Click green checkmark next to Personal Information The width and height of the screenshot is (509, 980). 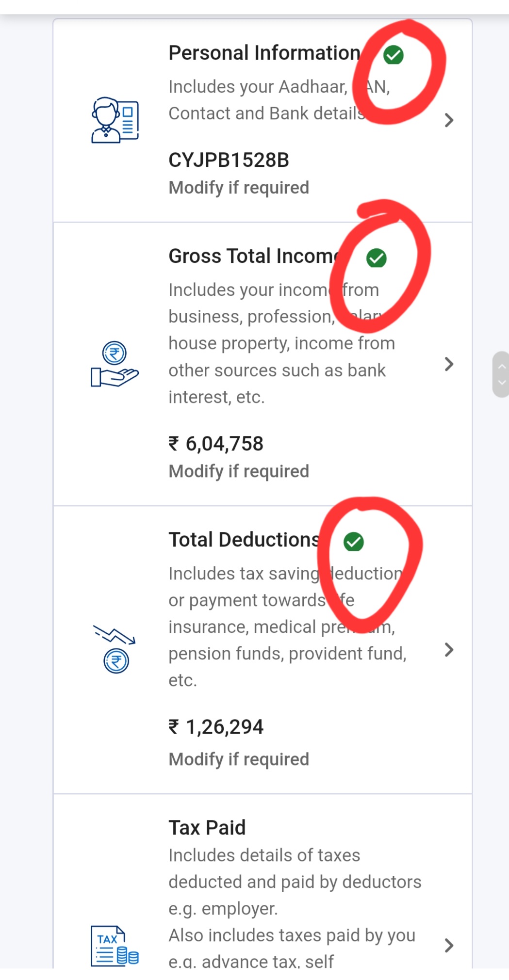click(x=393, y=55)
